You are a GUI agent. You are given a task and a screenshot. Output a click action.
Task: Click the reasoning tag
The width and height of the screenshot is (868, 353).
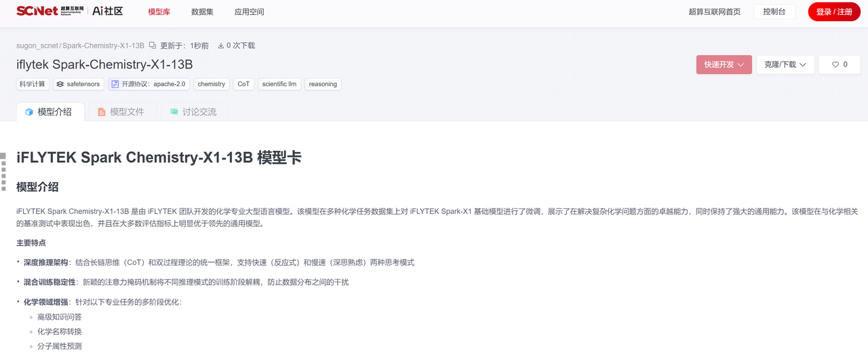pos(323,84)
